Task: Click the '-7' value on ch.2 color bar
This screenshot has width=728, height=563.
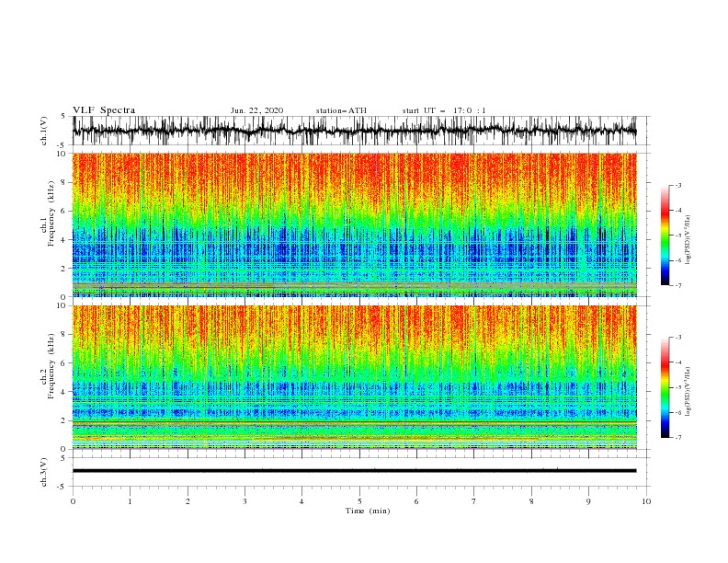Action: (678, 438)
